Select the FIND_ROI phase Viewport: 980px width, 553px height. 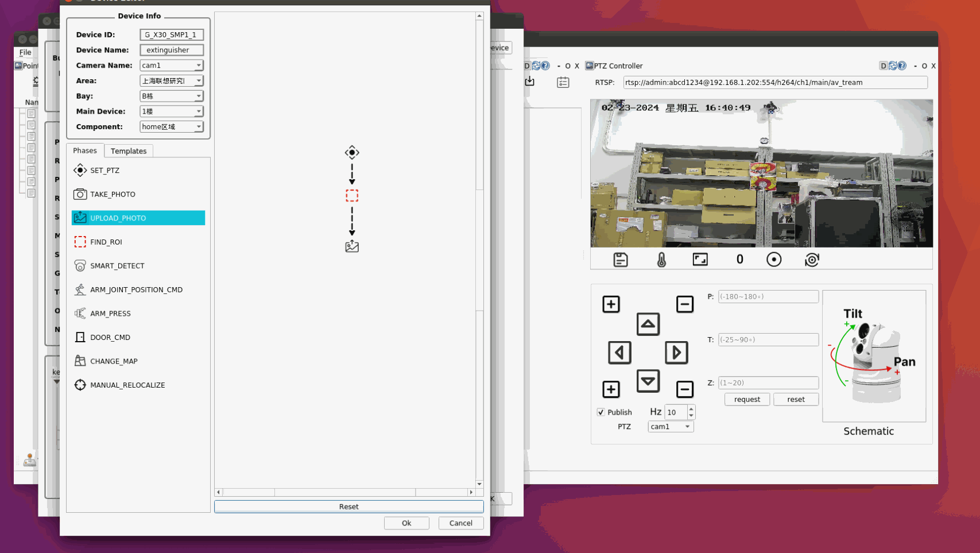(106, 242)
